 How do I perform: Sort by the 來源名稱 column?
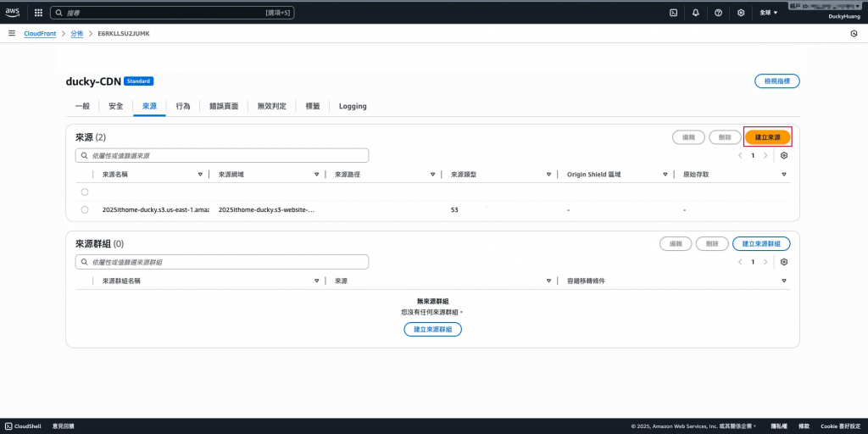click(200, 175)
